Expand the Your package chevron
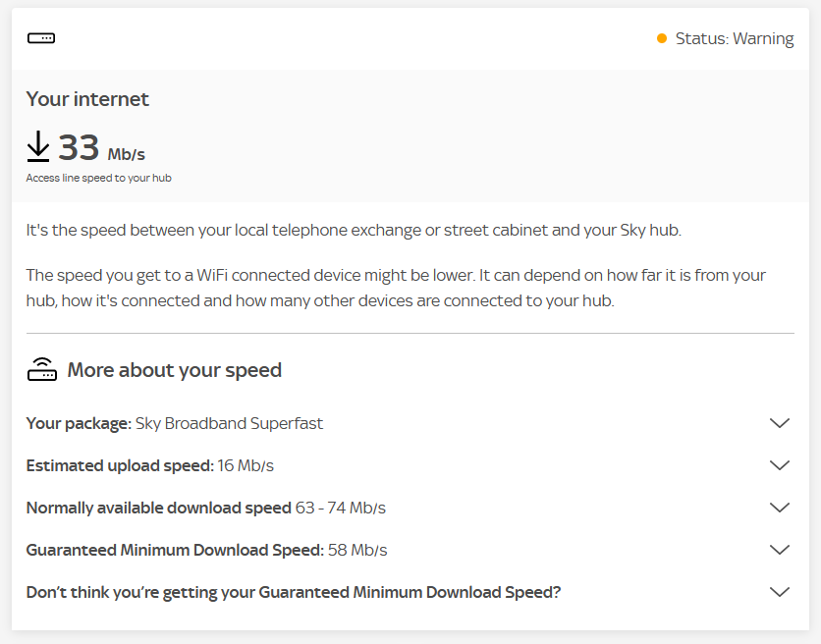This screenshot has height=644, width=821. point(780,423)
